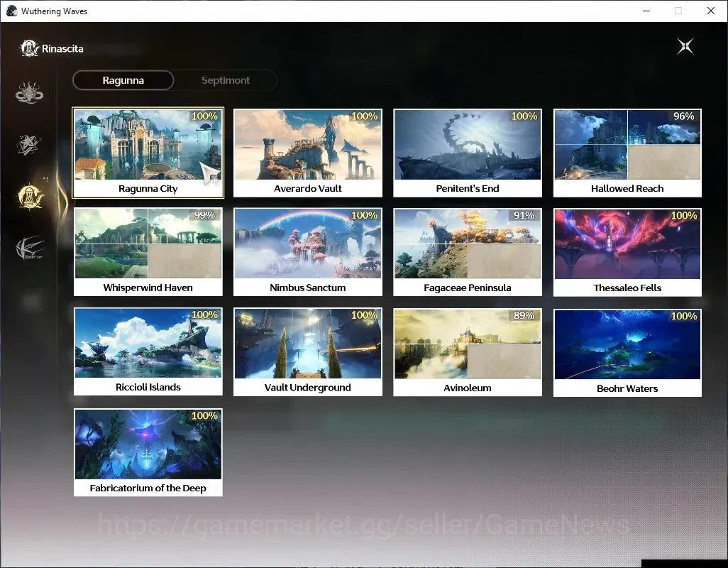Switch to the Ragunna tab
Viewport: 728px width, 568px height.
pos(123,80)
